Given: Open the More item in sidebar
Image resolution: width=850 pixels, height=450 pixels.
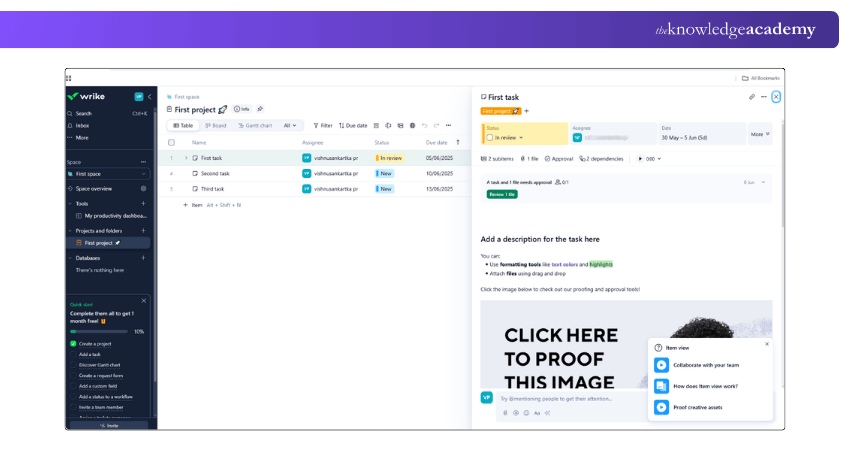Looking at the screenshot, I should (x=82, y=138).
